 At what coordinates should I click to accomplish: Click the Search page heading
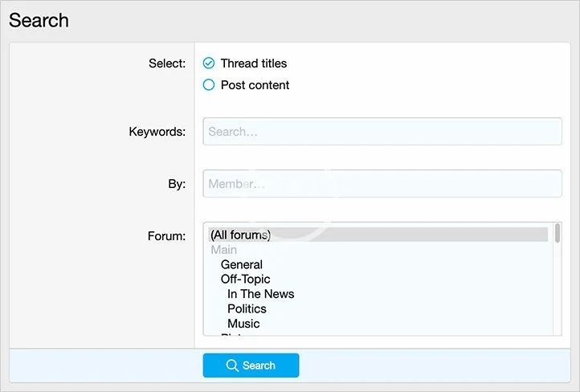coord(39,20)
